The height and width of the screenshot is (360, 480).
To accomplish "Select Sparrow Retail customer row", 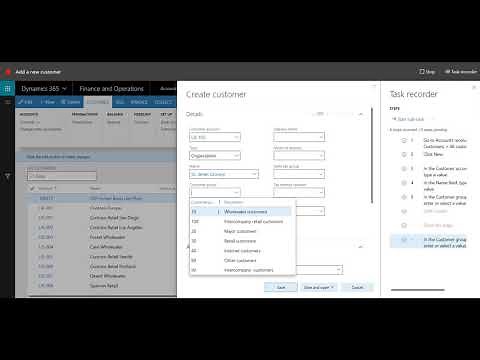I will tap(102, 286).
